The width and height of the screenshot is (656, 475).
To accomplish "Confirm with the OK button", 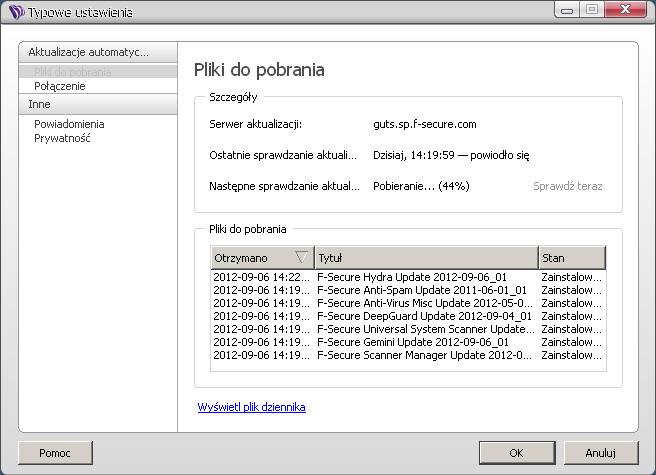I will pyautogui.click(x=517, y=453).
